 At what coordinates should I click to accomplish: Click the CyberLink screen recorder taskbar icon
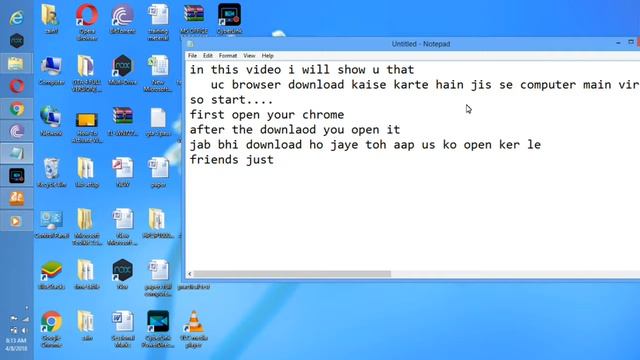[17, 176]
